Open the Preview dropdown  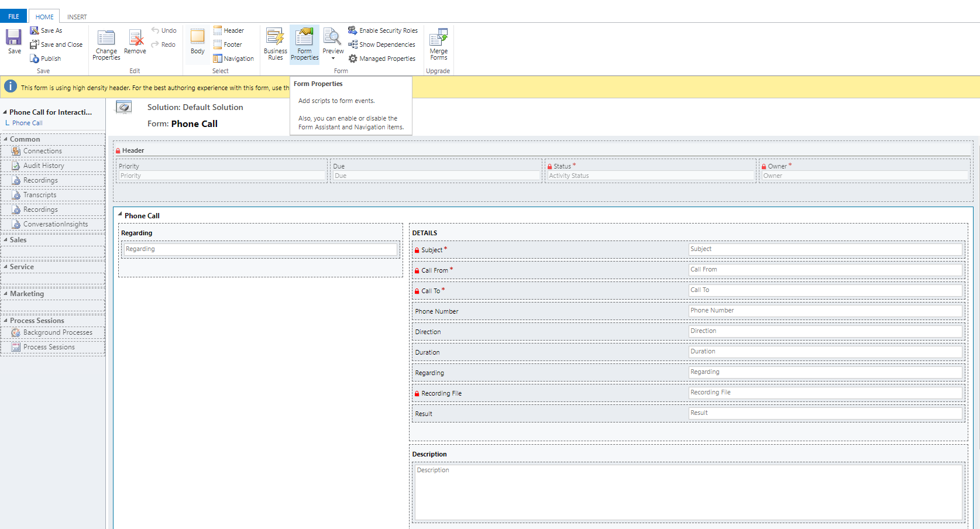click(x=333, y=44)
